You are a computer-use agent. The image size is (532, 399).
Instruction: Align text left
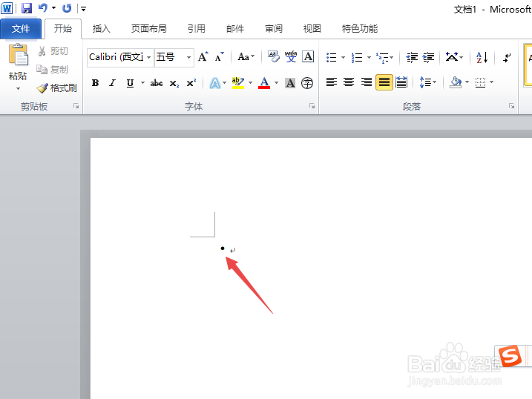[x=332, y=82]
